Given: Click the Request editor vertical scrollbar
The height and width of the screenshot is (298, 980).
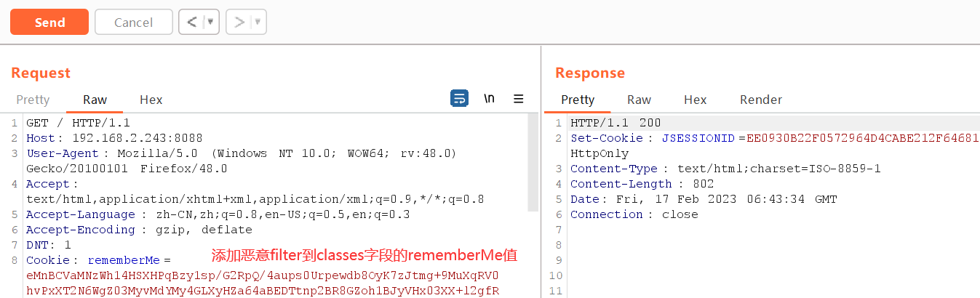Looking at the screenshot, I should pyautogui.click(x=533, y=167).
